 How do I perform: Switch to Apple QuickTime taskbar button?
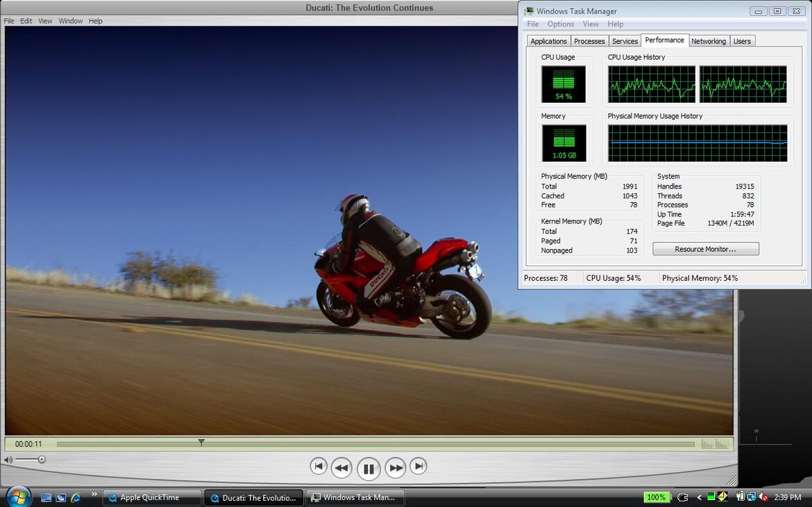pyautogui.click(x=152, y=498)
